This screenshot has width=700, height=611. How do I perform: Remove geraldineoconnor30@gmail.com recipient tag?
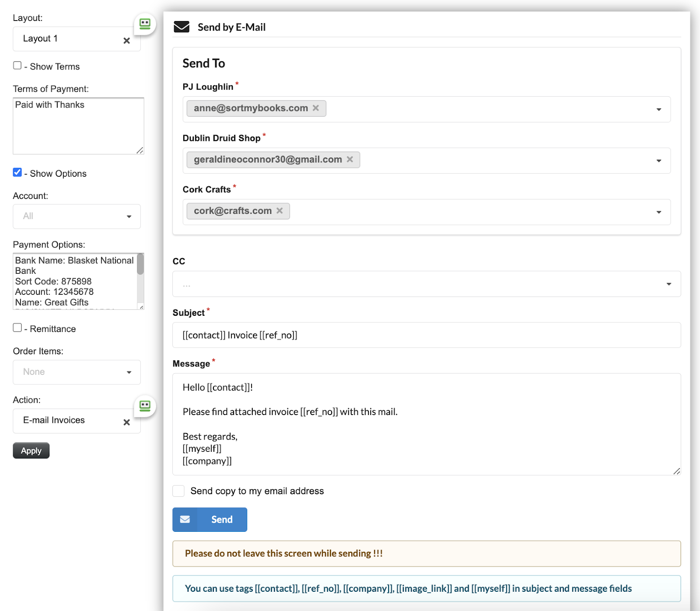click(x=350, y=159)
